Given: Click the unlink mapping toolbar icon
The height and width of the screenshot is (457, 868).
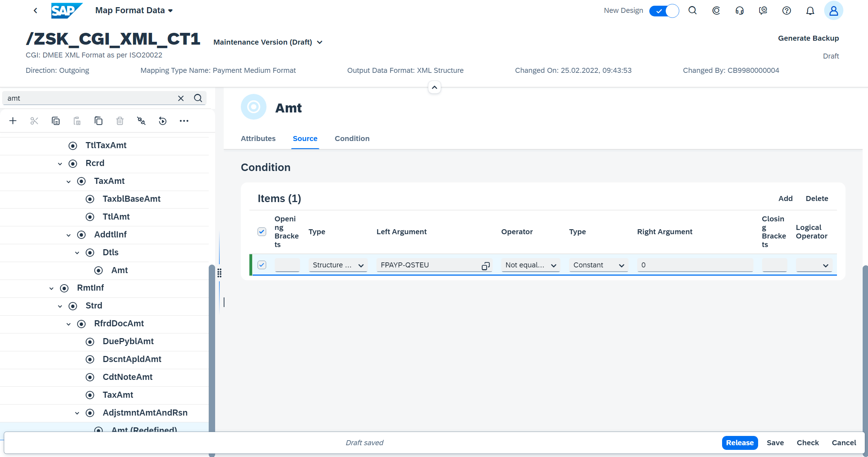Looking at the screenshot, I should point(141,121).
